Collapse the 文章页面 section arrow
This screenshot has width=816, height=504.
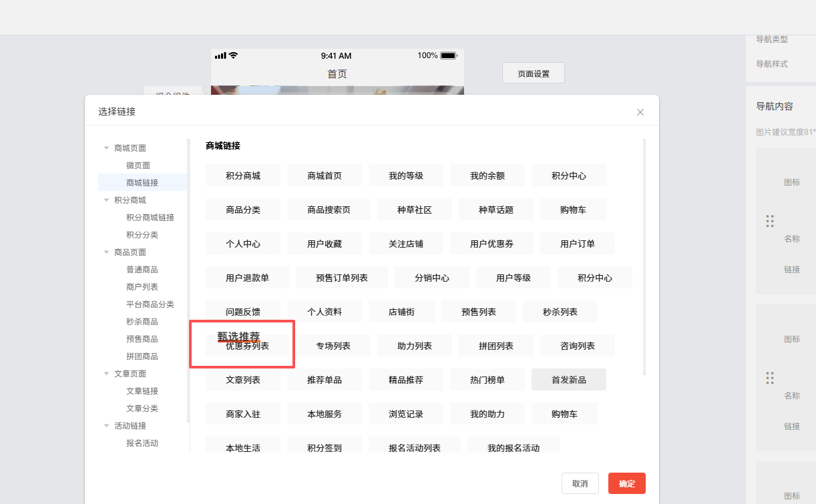coord(106,374)
